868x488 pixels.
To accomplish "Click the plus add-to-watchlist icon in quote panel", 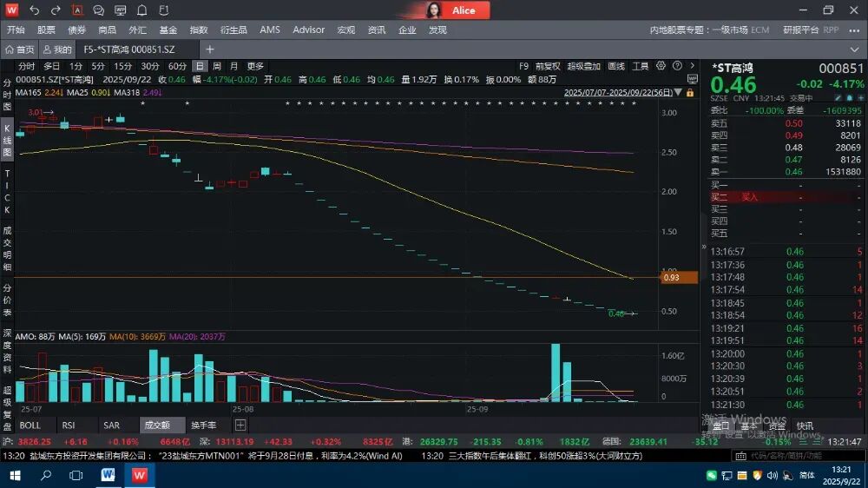I will click(861, 98).
